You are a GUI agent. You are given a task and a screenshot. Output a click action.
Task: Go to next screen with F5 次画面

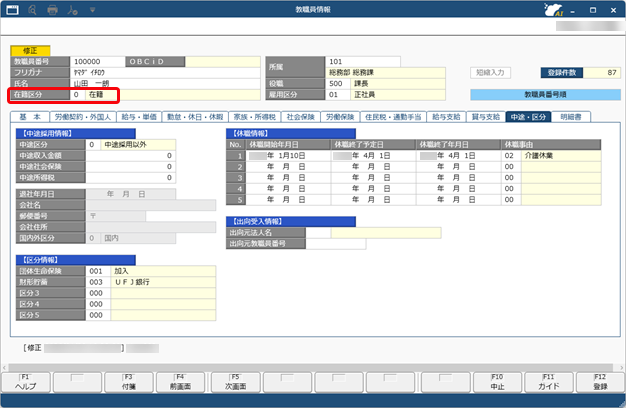coord(236,382)
